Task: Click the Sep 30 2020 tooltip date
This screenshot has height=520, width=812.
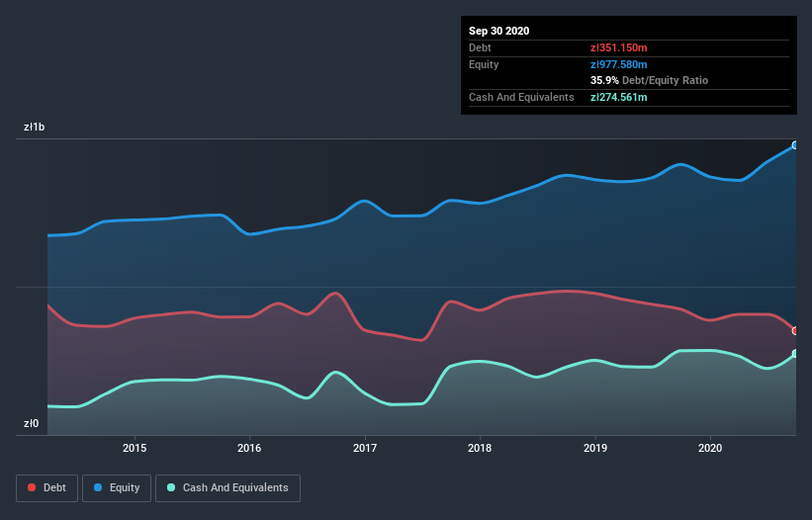Action: pyautogui.click(x=498, y=31)
